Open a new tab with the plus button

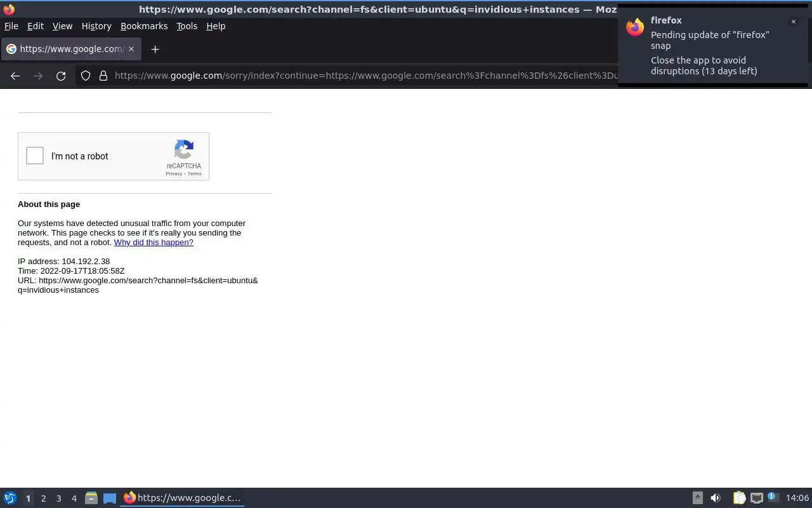pos(155,49)
